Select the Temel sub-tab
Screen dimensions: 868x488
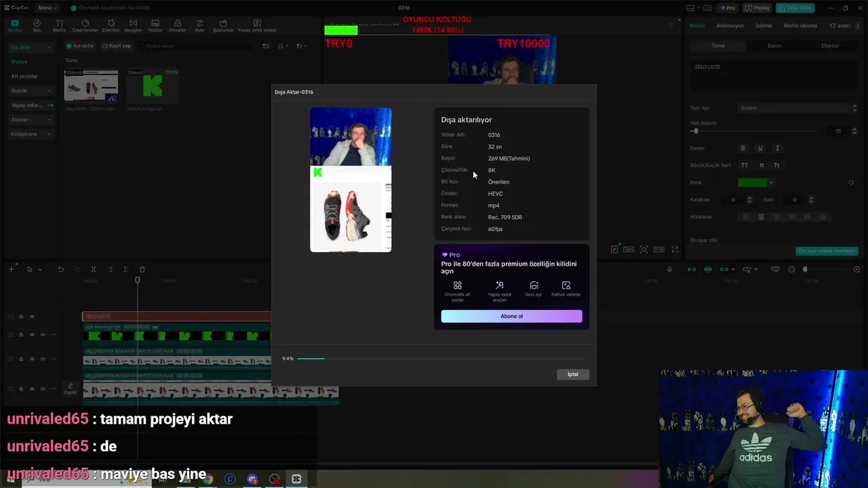[x=718, y=45]
